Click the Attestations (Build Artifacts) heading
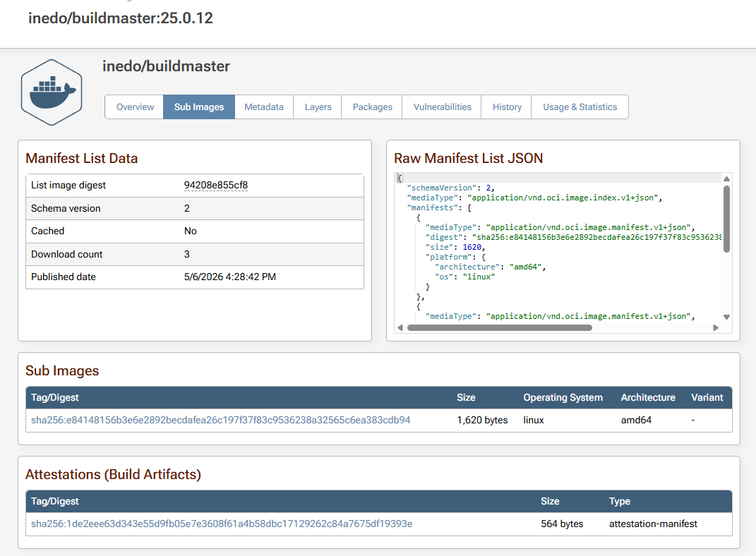756x556 pixels. [113, 474]
